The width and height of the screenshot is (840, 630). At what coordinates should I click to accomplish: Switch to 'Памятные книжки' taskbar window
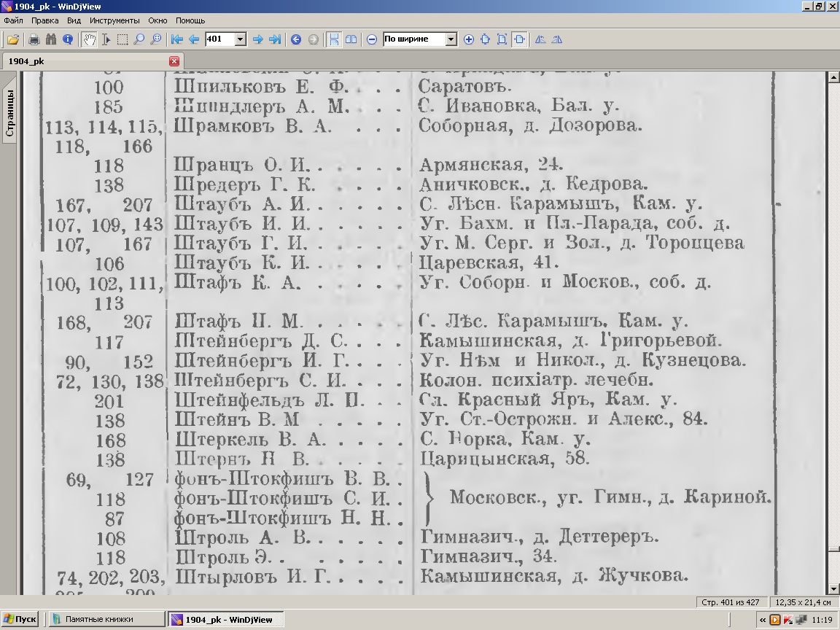point(105,619)
